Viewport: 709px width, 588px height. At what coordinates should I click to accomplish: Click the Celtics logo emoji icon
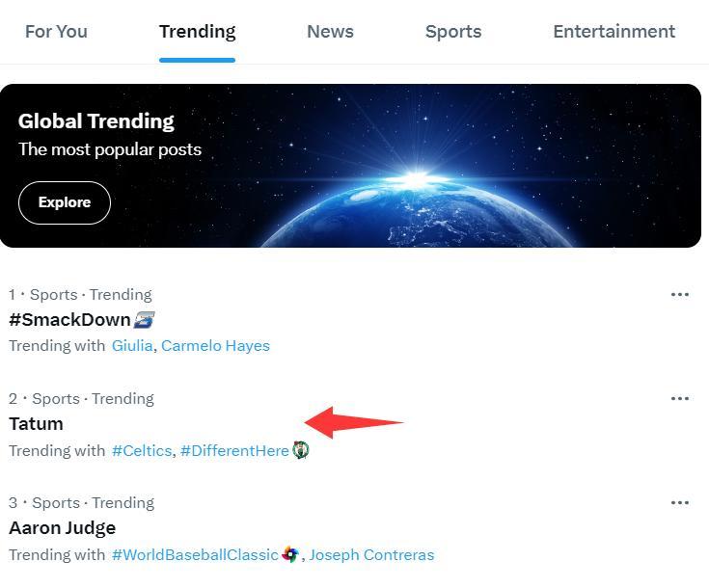[301, 450]
